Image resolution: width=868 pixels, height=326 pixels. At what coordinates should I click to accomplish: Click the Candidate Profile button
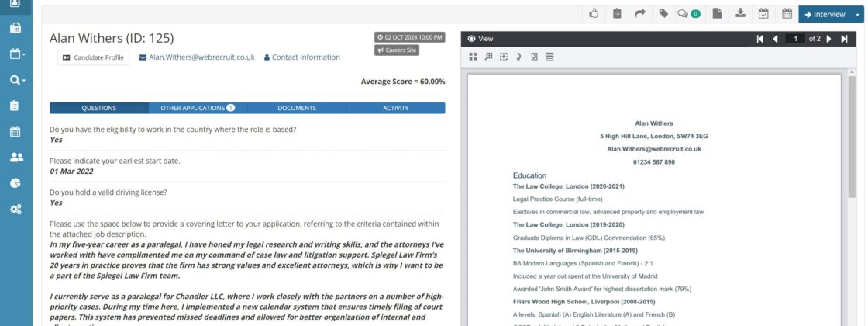(x=93, y=57)
